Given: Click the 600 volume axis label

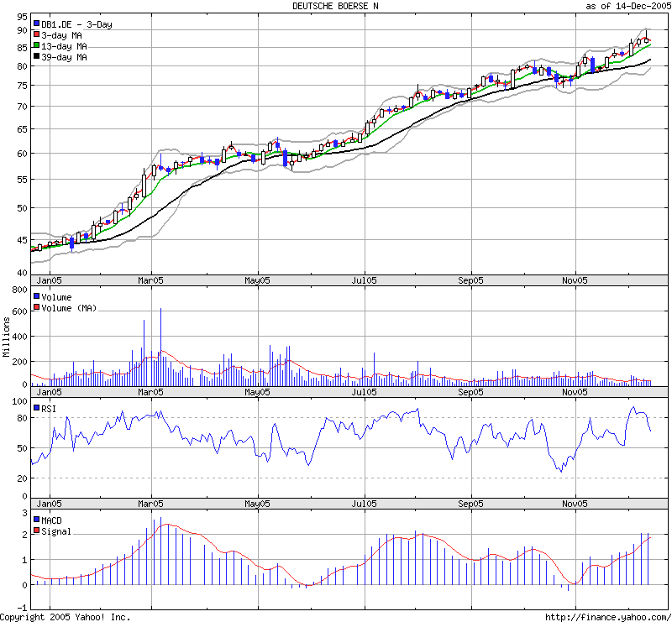Looking at the screenshot, I should point(19,312).
